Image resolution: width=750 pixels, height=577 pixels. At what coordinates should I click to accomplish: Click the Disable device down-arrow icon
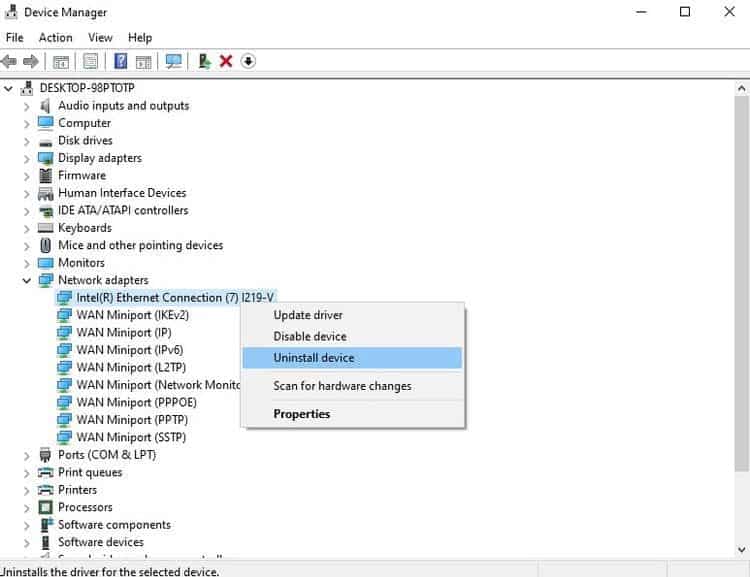pos(248,61)
